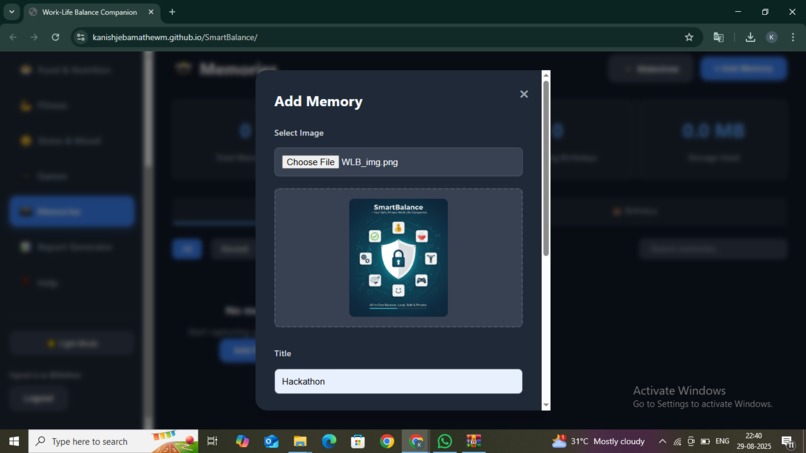Open the weather widget showing 31°C
The width and height of the screenshot is (806, 453).
pos(598,441)
